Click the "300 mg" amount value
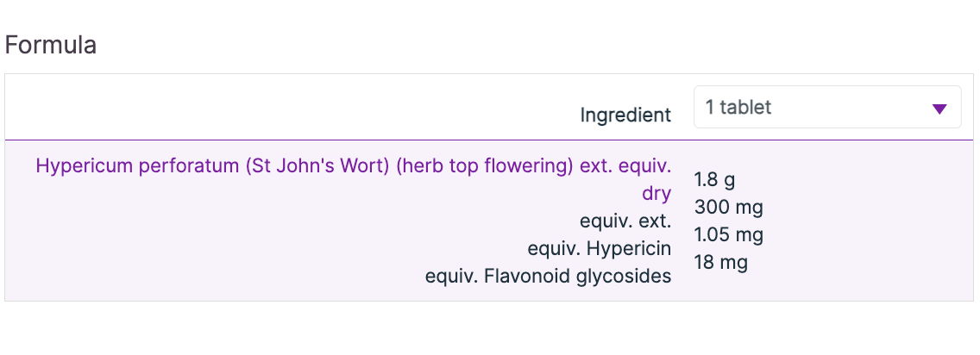Screen dimensions: 980x355 728,208
